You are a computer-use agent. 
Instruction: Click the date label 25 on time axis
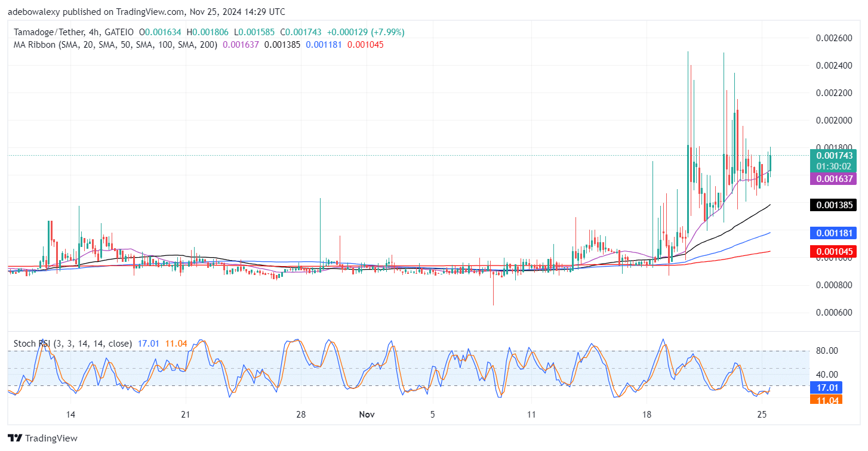pyautogui.click(x=762, y=415)
